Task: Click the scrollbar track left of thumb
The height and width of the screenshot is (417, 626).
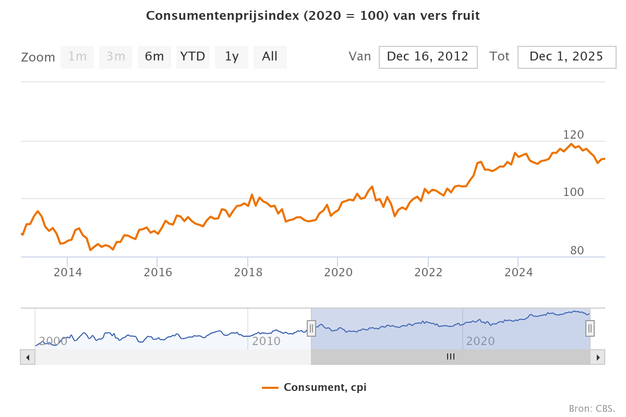Action: [x=170, y=356]
